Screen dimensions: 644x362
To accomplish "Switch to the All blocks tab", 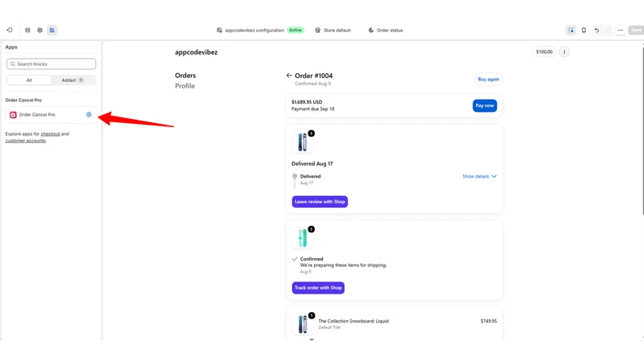I will coord(29,80).
